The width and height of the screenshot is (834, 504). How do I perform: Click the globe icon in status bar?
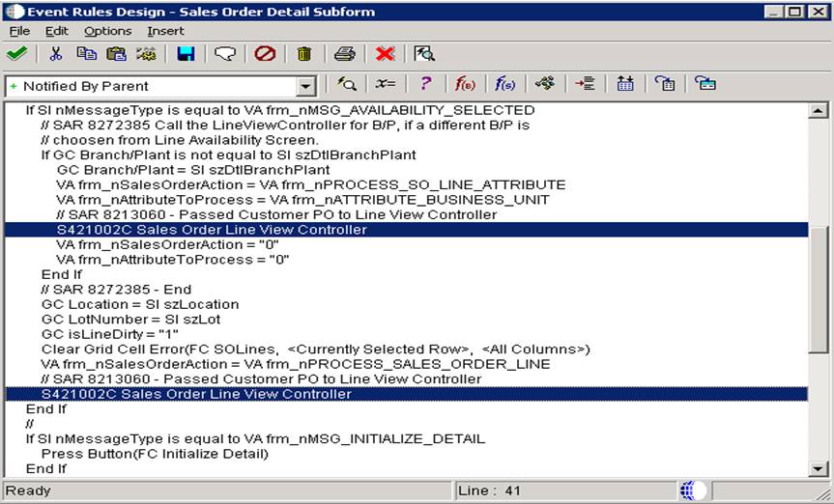[693, 490]
